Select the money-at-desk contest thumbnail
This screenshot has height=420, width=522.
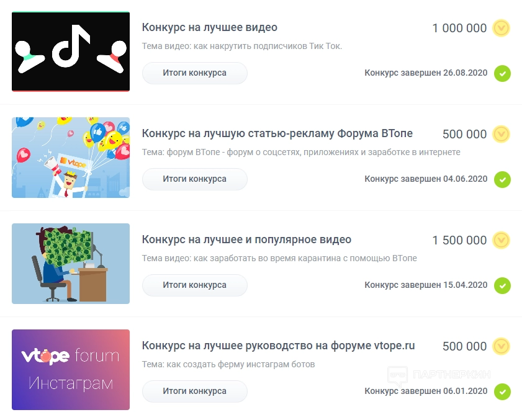coord(71,264)
